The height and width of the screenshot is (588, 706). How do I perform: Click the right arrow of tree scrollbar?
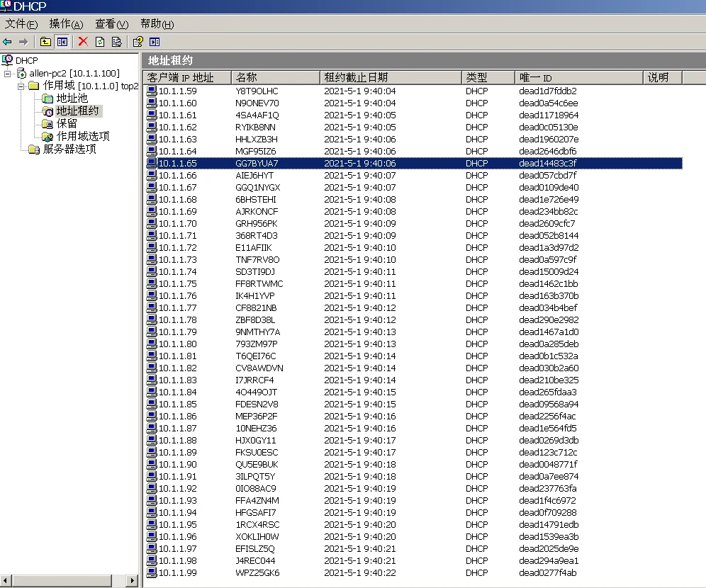point(132,580)
